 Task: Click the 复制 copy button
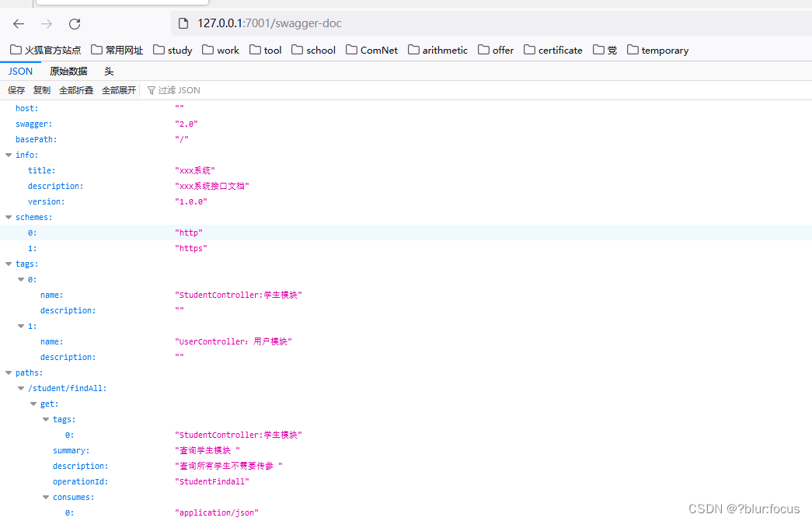[42, 90]
